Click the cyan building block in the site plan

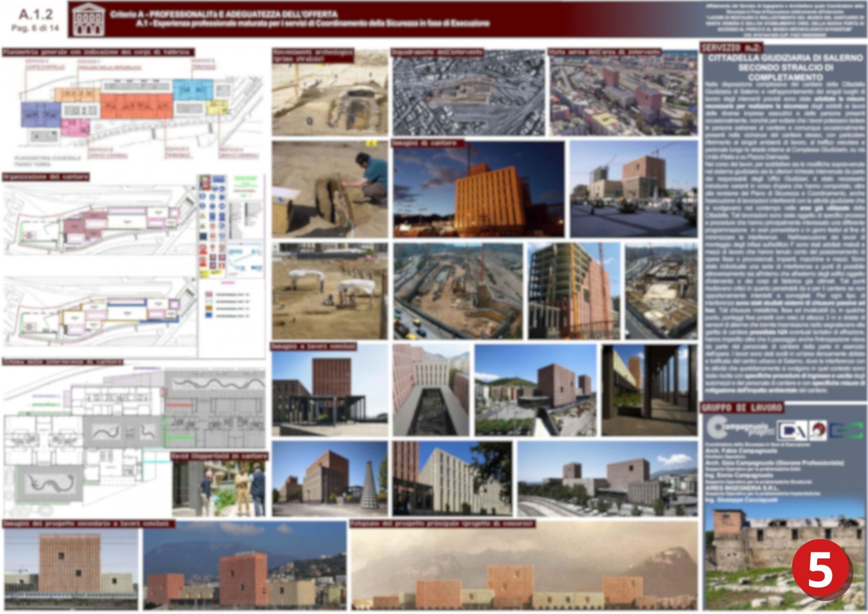pos(192,90)
